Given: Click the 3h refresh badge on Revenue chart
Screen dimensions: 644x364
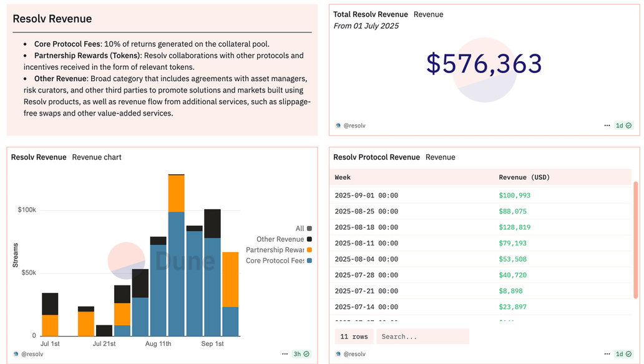Looking at the screenshot, I should (301, 354).
